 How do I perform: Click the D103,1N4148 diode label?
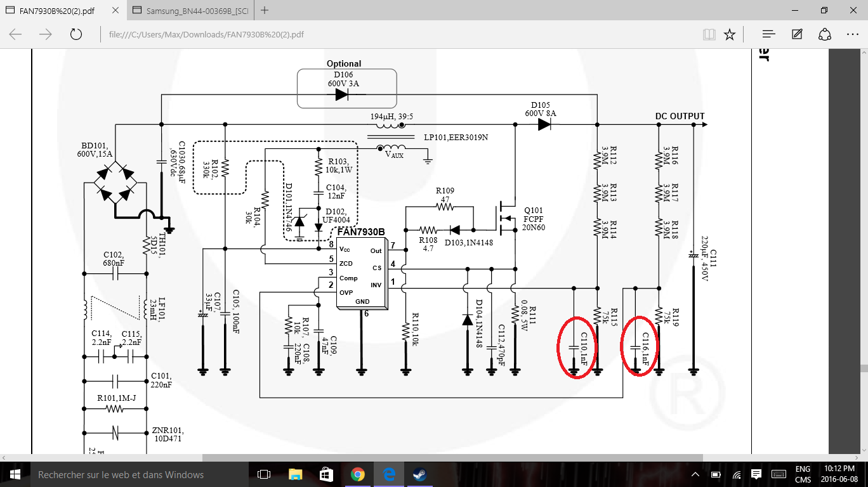(x=468, y=243)
